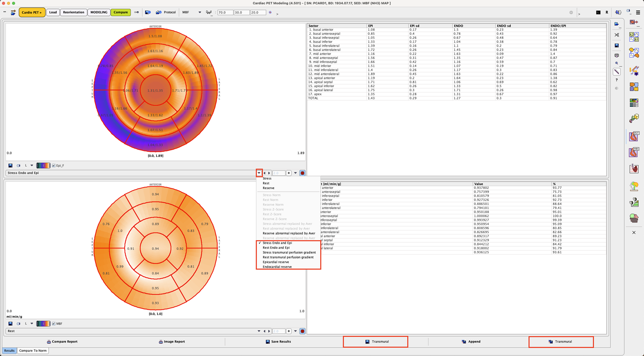
Task: Open the brain analysis tool icon
Action: [x=634, y=186]
